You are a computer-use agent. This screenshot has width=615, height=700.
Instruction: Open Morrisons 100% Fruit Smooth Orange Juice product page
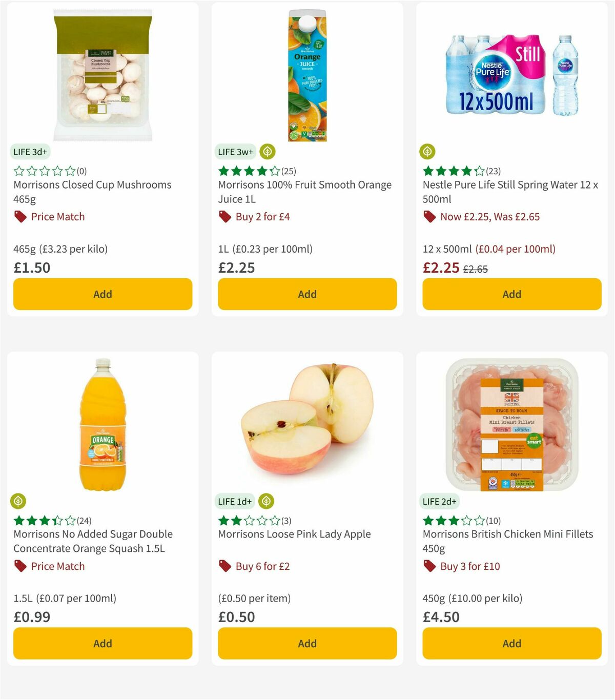[305, 192]
